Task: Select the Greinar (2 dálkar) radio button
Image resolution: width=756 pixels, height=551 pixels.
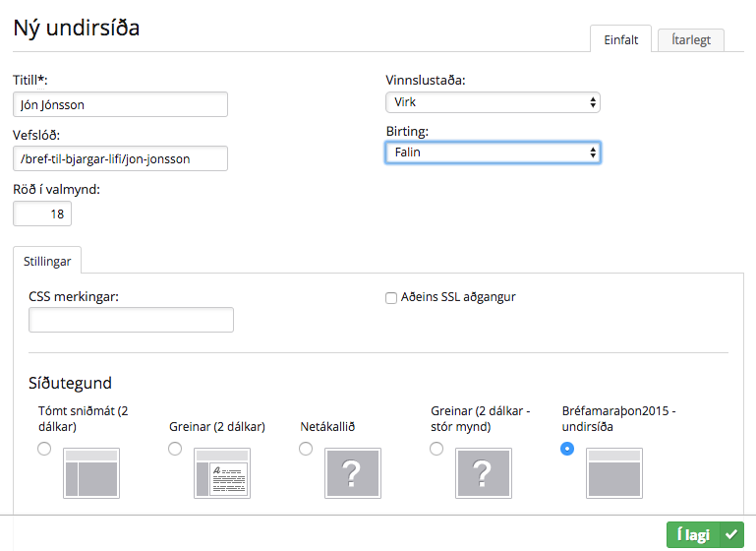Action: coord(175,449)
